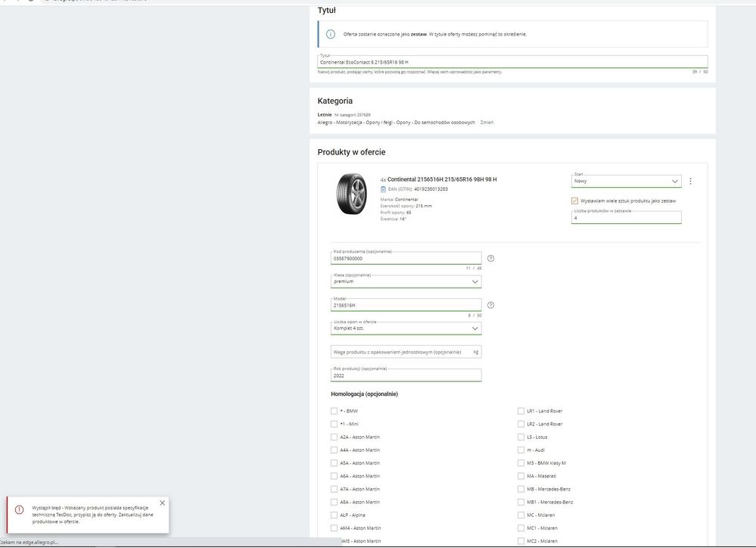Click the 'Szerokość opony: 215 mm' text
The height and width of the screenshot is (548, 756).
pos(406,206)
